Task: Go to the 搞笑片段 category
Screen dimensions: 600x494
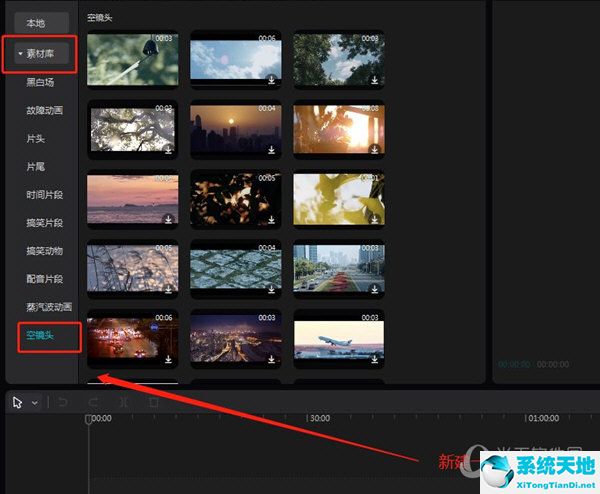Action: point(45,222)
